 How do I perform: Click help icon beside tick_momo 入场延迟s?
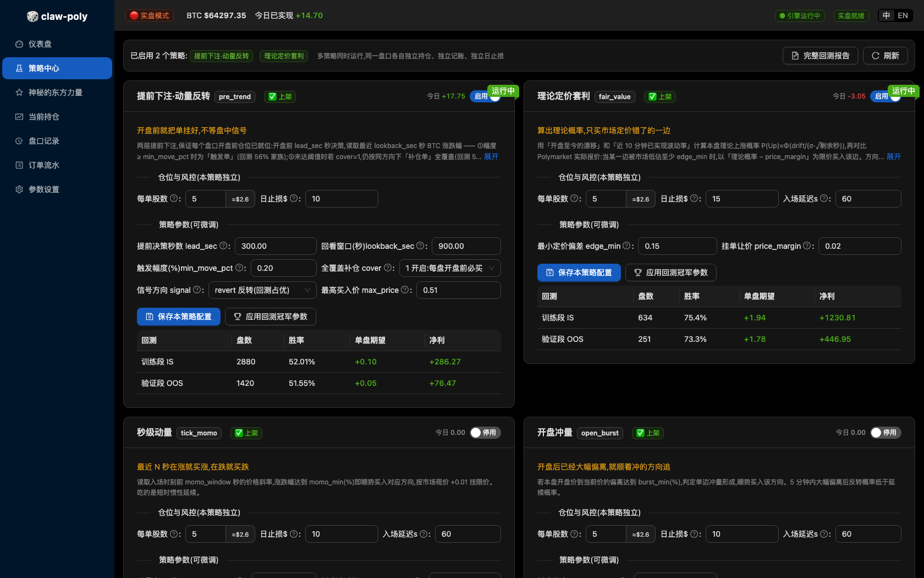(424, 534)
